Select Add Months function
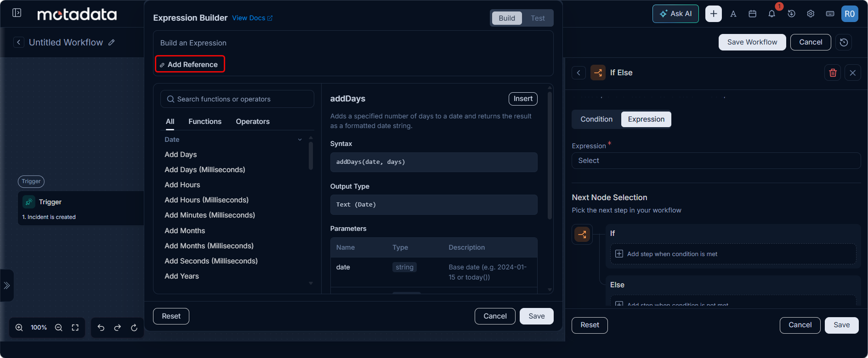Image resolution: width=868 pixels, height=358 pixels. 185,231
